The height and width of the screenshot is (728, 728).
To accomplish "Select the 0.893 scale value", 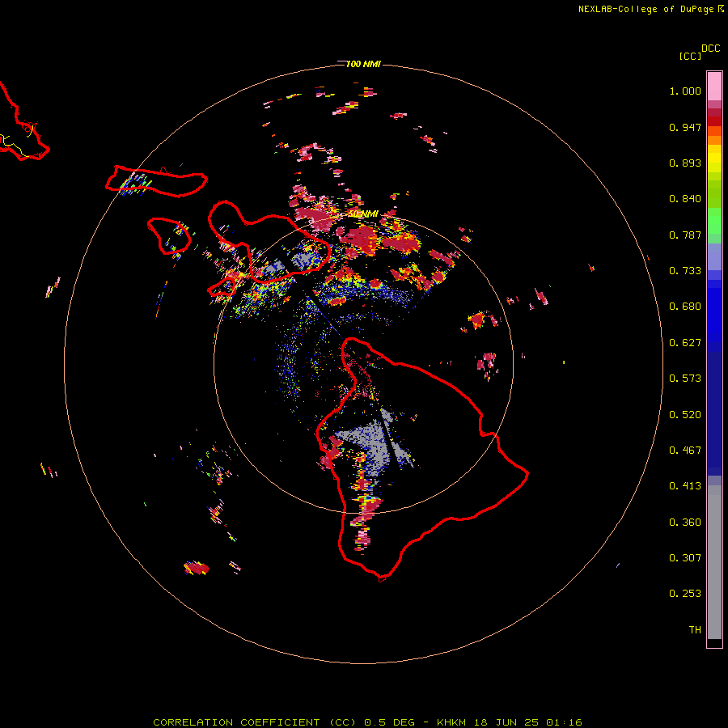I will click(x=685, y=163).
